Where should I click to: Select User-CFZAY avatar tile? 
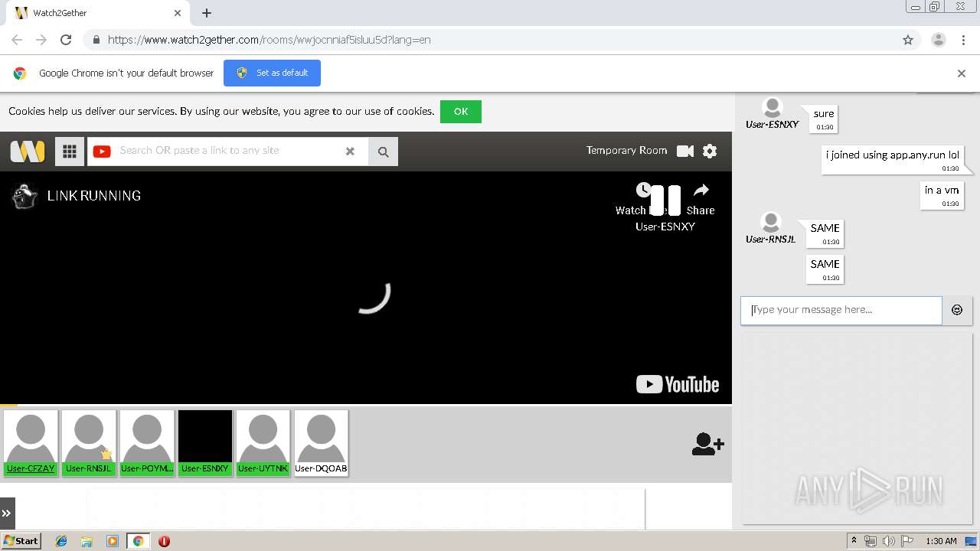click(x=31, y=443)
